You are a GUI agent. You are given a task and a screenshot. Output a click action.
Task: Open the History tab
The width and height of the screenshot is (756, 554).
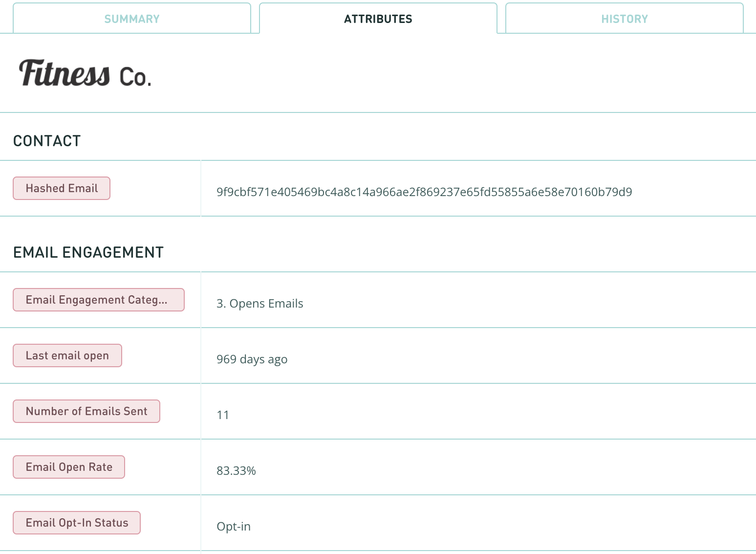[x=625, y=19]
